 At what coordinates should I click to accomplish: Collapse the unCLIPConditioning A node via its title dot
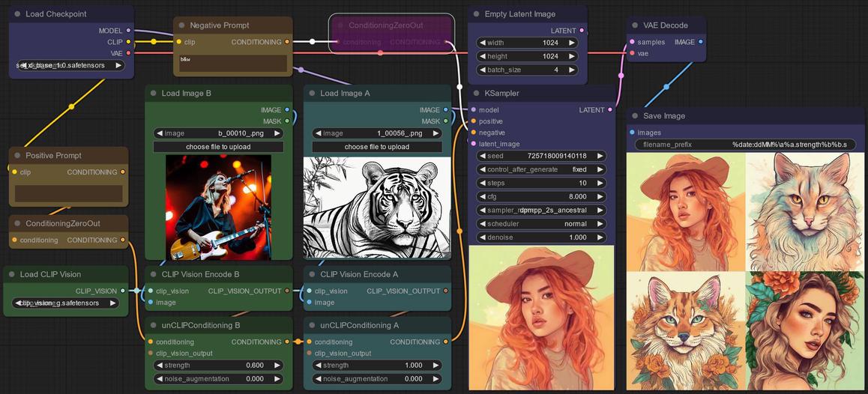point(312,325)
